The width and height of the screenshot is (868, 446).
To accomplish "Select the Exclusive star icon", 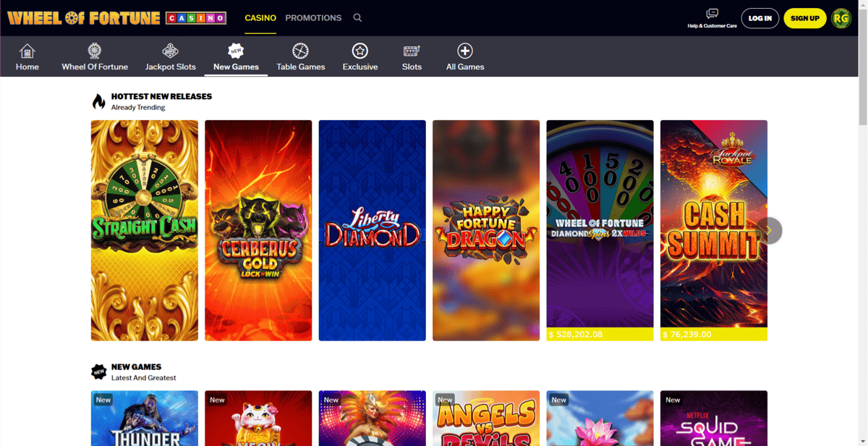I will pyautogui.click(x=359, y=51).
